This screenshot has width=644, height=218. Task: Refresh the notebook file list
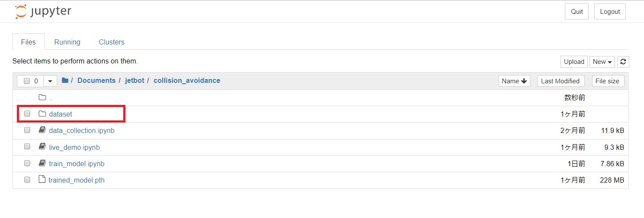click(x=623, y=62)
